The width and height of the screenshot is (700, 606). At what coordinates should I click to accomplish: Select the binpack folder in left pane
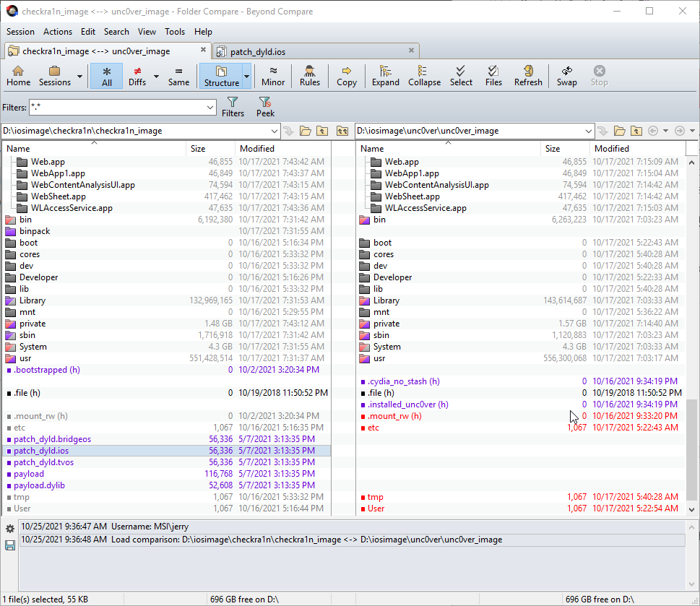167,231
